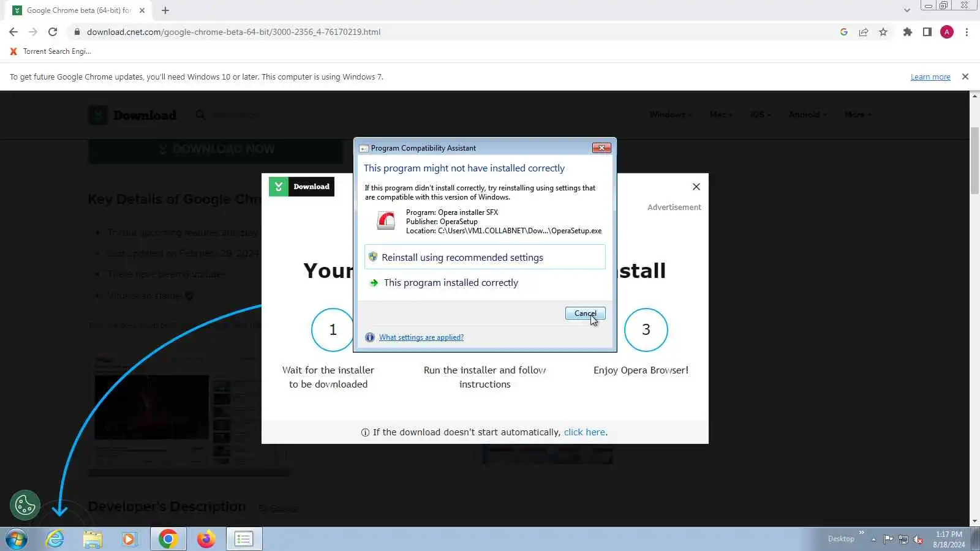
Task: Click the address bar URL field
Action: (453, 32)
